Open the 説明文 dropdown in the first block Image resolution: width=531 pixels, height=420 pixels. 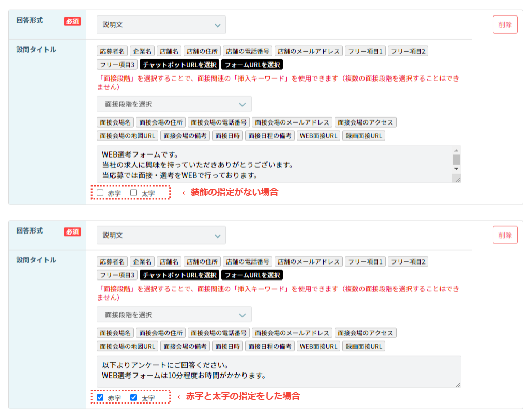point(161,25)
